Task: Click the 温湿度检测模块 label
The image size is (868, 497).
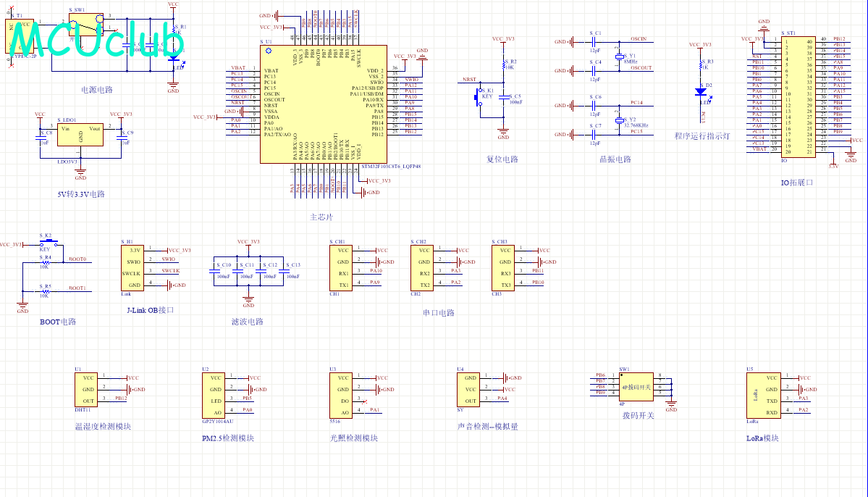Action: (103, 426)
